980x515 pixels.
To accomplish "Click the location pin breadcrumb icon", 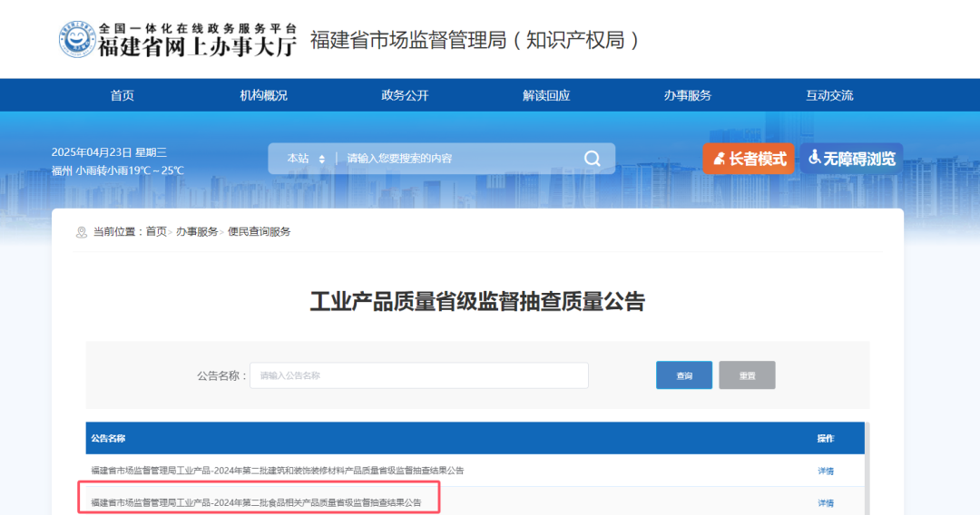I will coord(82,232).
